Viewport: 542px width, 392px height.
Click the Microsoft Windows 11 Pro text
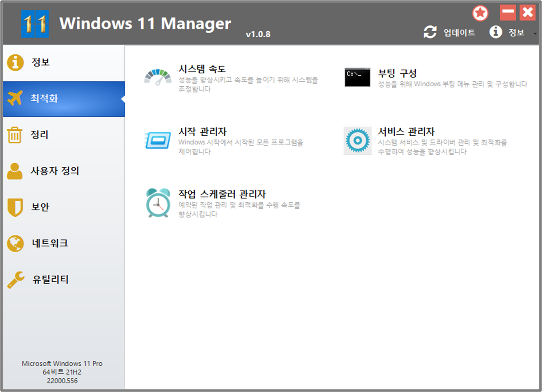(x=62, y=364)
